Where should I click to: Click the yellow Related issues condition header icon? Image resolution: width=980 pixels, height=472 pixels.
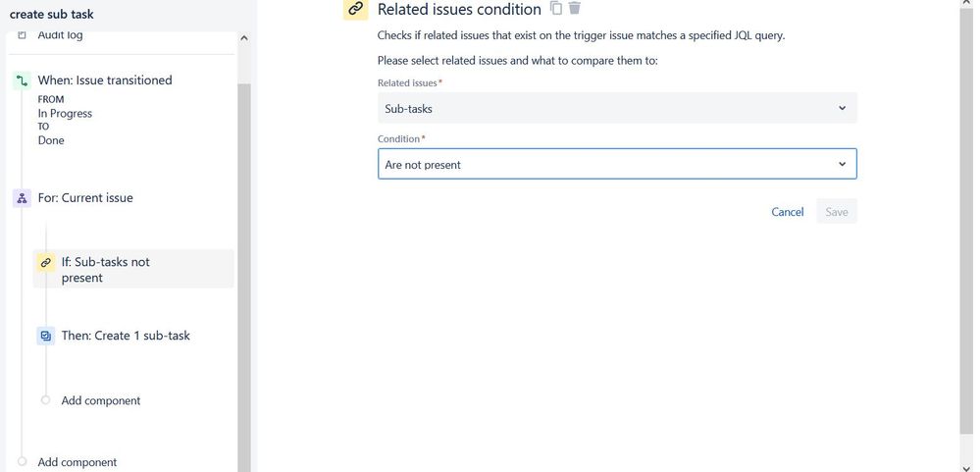tap(355, 9)
